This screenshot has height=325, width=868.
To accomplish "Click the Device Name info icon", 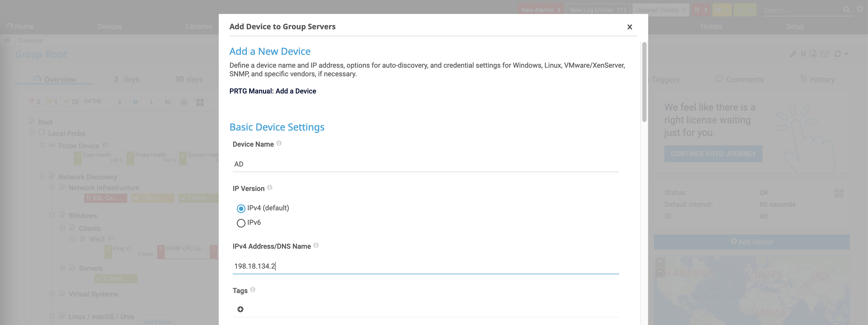I will pos(279,143).
